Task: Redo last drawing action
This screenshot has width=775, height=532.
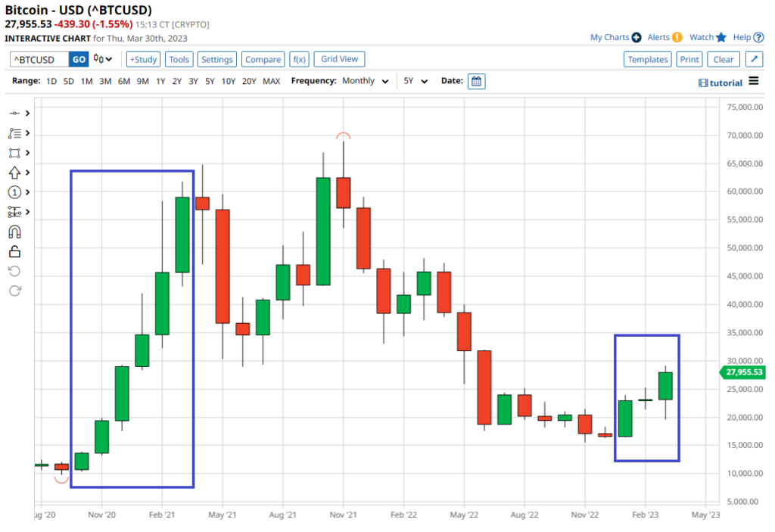Action: pos(14,291)
